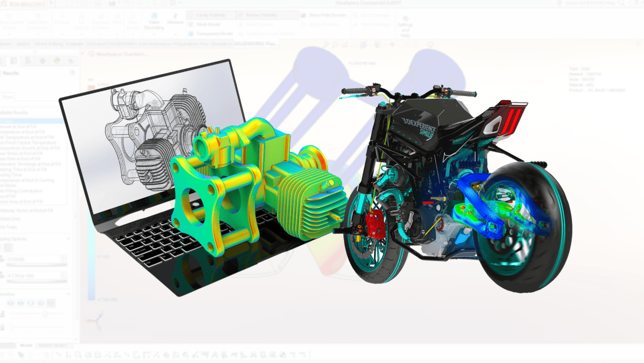Image resolution: width=644 pixels, height=363 pixels.
Task: Click the Mesh Model icon
Action: [x=192, y=24]
